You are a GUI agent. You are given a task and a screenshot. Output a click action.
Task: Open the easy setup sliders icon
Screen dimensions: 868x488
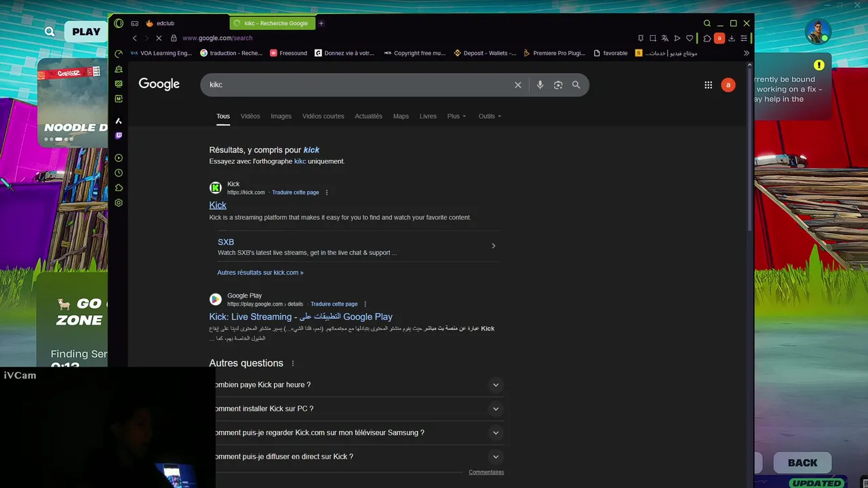[x=744, y=38]
